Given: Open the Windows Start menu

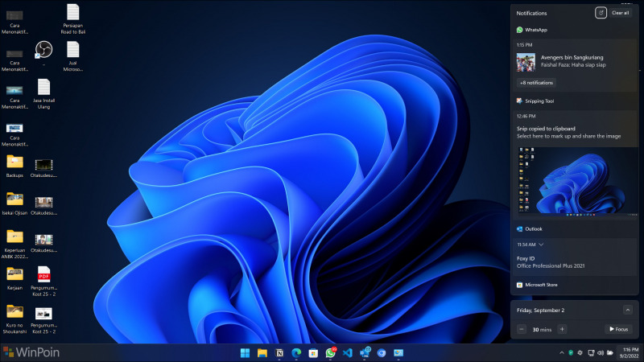Looking at the screenshot, I should coord(245,352).
